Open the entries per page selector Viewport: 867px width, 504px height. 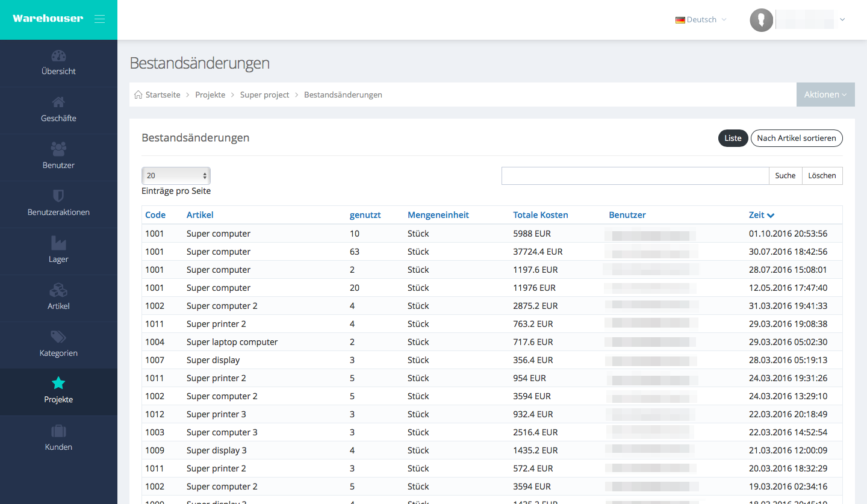[x=176, y=176]
